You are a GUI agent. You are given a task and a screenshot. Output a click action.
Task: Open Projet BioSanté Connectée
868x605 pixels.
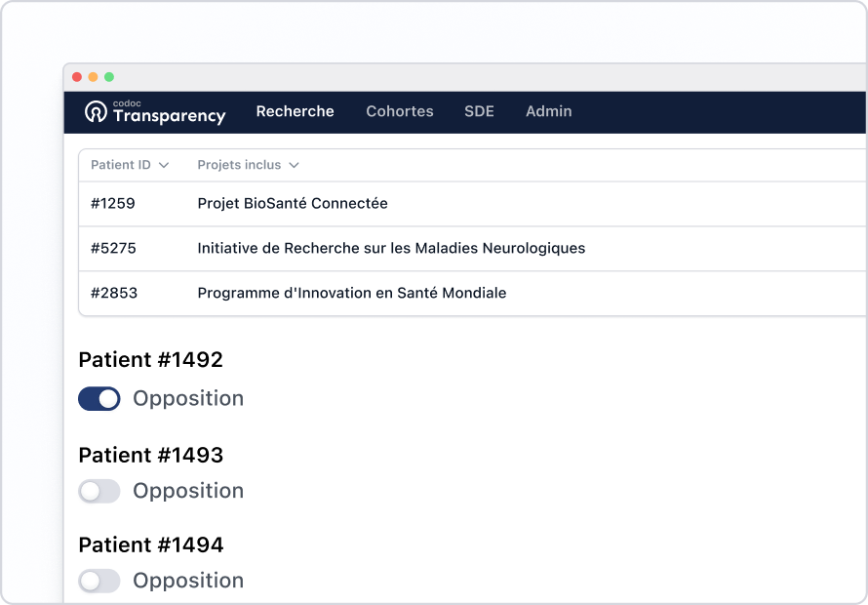click(293, 204)
